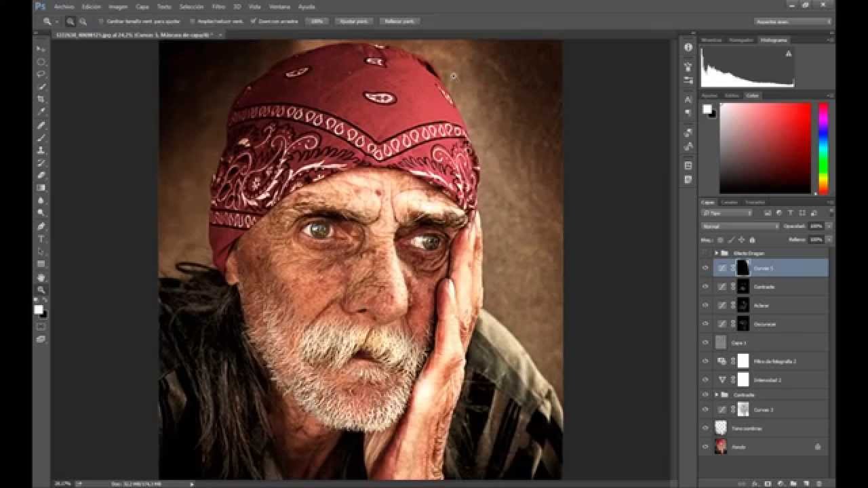The width and height of the screenshot is (868, 488).
Task: Select the Move tool
Action: [x=41, y=49]
